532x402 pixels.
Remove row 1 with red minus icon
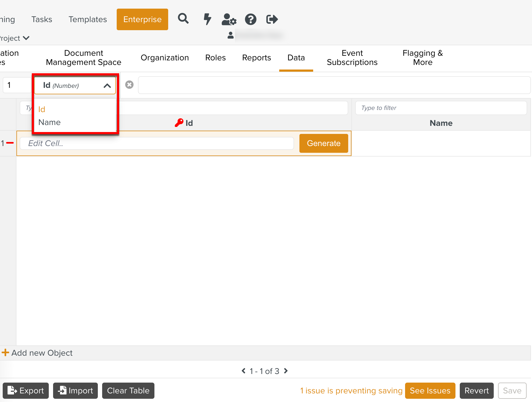10,143
